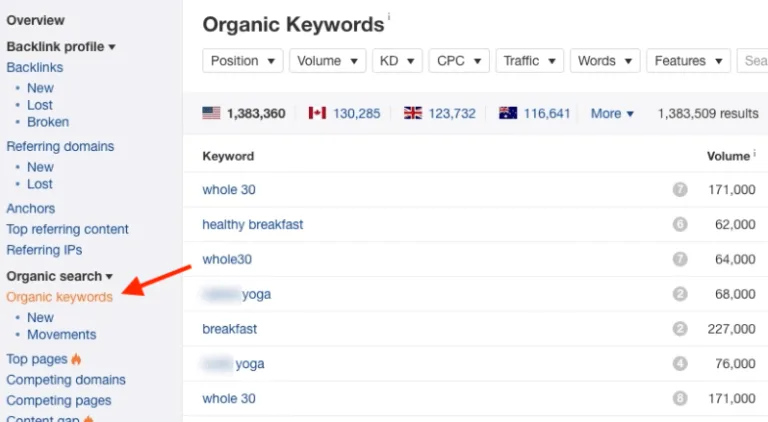
Task: Click the info icon beside Organic Keywords title
Action: pyautogui.click(x=389, y=17)
